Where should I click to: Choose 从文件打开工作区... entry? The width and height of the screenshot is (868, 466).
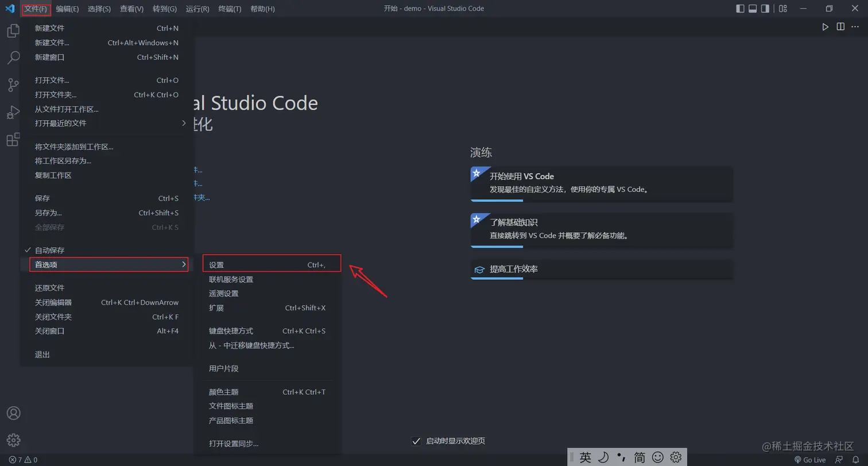[107, 109]
